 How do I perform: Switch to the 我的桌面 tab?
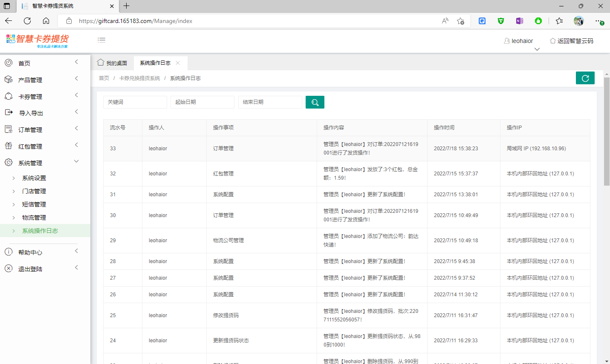click(x=113, y=63)
